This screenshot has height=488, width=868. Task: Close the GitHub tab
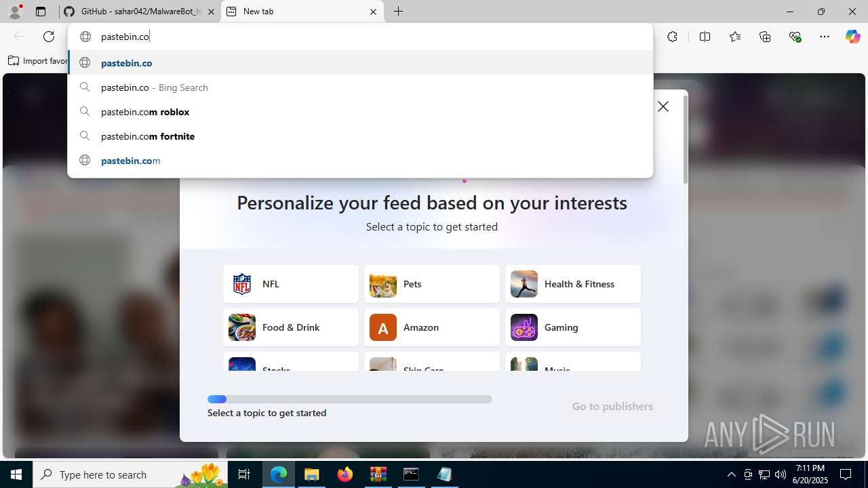point(211,12)
